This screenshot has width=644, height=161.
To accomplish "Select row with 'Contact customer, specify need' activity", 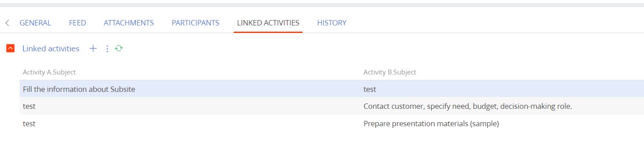I will [332, 107].
